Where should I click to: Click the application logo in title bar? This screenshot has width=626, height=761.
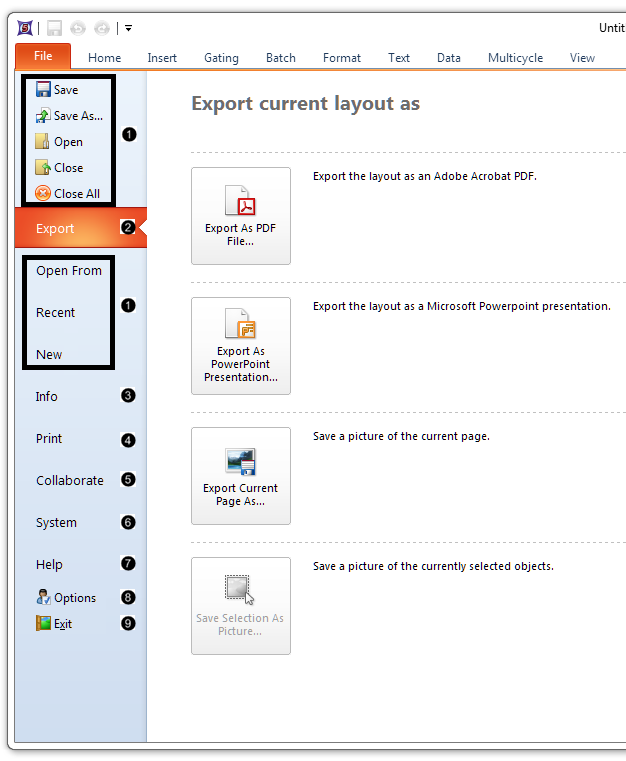tap(26, 28)
